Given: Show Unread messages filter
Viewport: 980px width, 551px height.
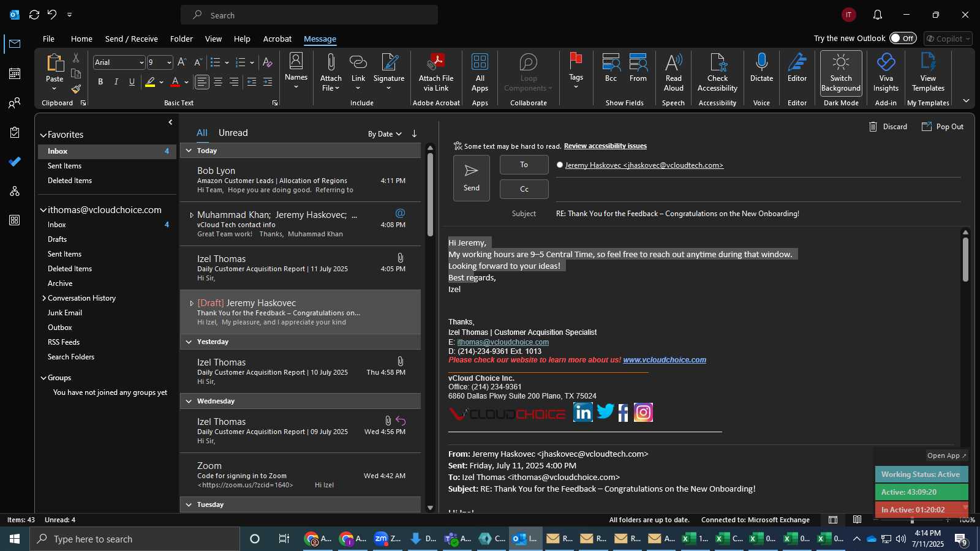Looking at the screenshot, I should click(233, 133).
